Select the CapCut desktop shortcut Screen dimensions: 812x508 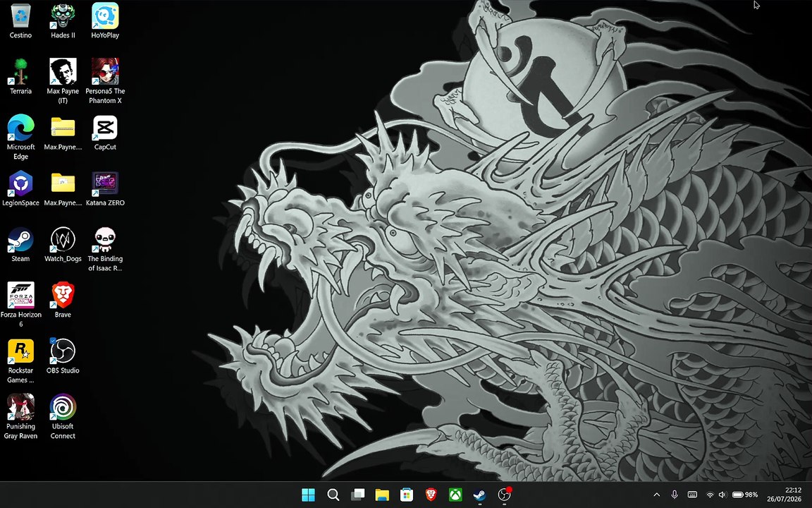[105, 132]
